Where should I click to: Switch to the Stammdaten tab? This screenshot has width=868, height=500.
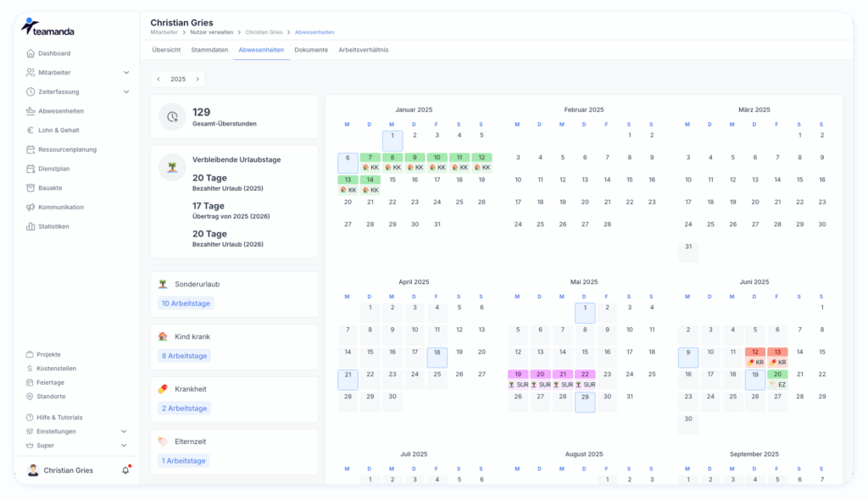(x=209, y=50)
